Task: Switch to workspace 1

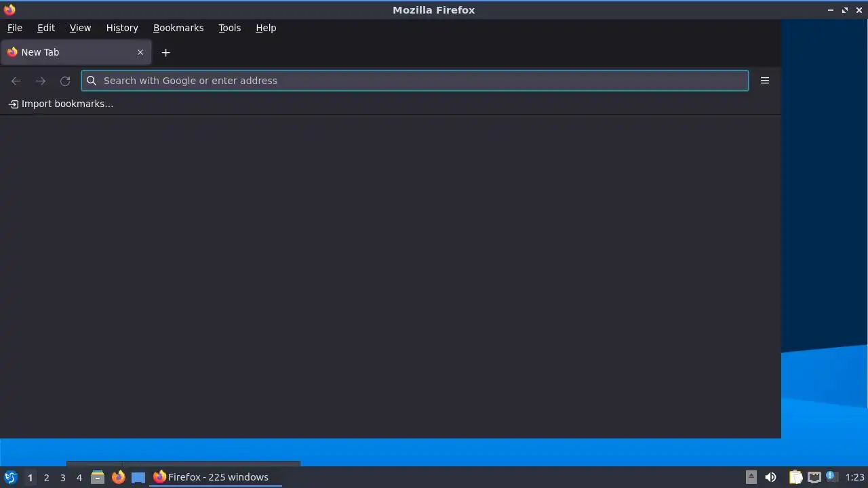Action: (x=30, y=477)
